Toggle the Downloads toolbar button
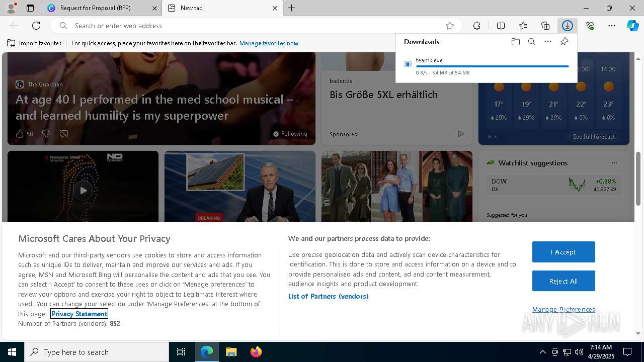The width and height of the screenshot is (644, 362). (x=568, y=26)
